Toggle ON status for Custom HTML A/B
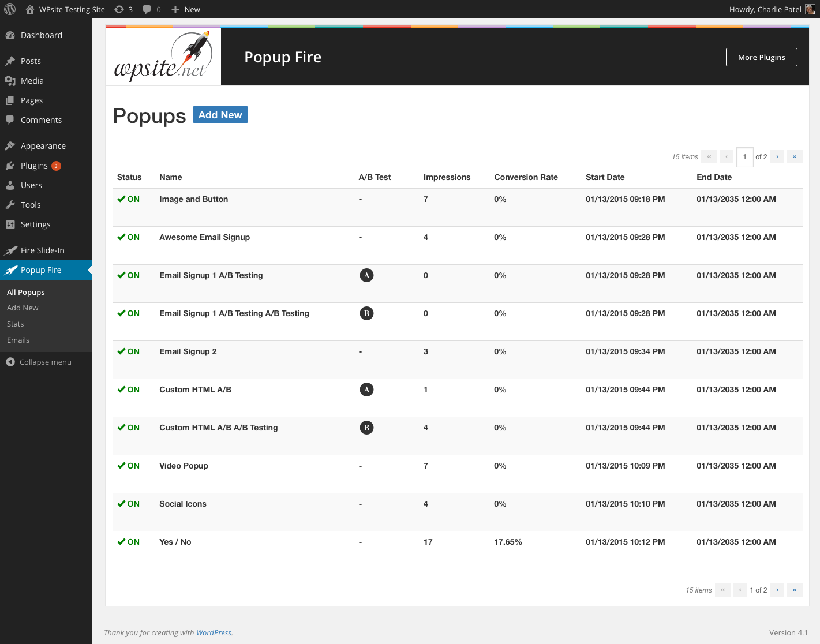This screenshot has width=820, height=644. (128, 390)
